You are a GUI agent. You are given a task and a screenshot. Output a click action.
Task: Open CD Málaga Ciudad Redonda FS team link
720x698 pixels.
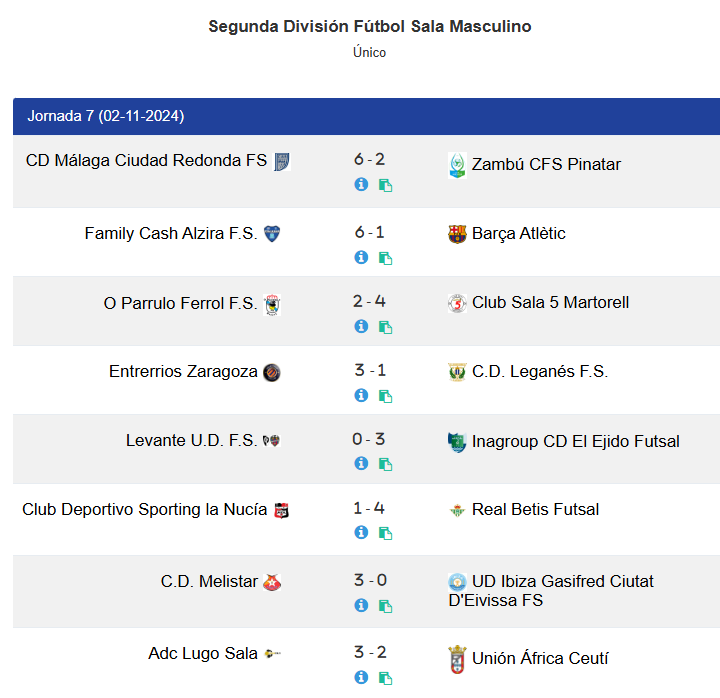(x=146, y=160)
